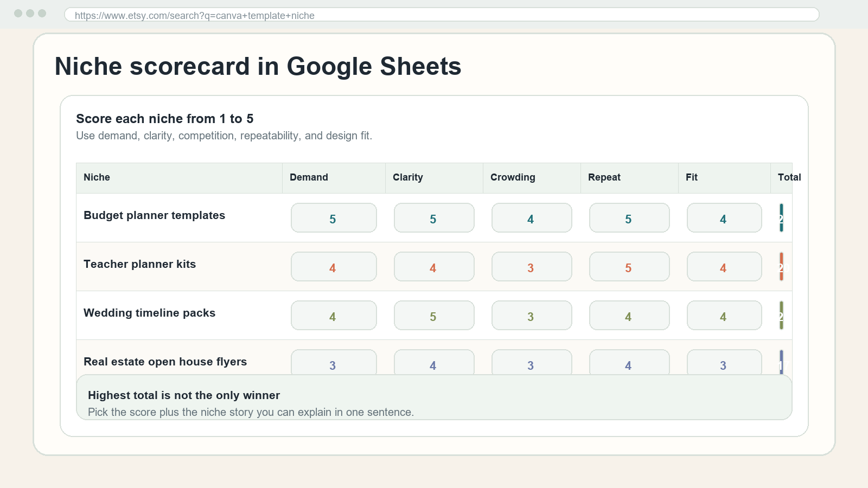Select Real estate flyers Fit score

(x=724, y=362)
